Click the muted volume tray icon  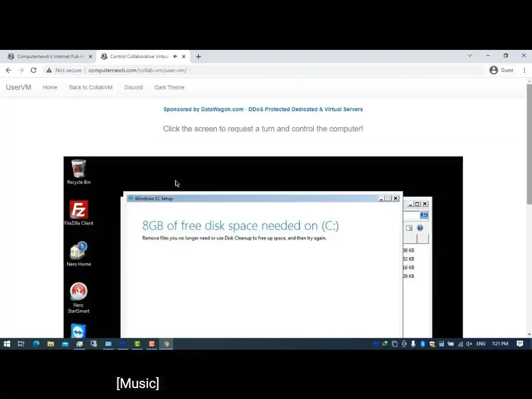[469, 344]
